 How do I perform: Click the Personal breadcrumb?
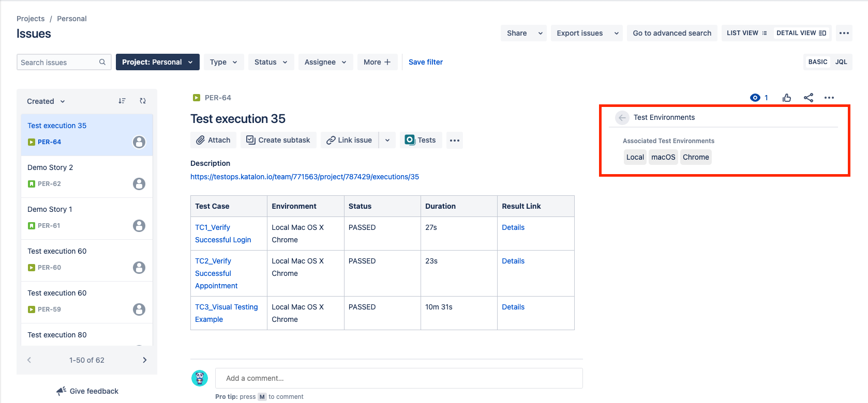pos(72,19)
